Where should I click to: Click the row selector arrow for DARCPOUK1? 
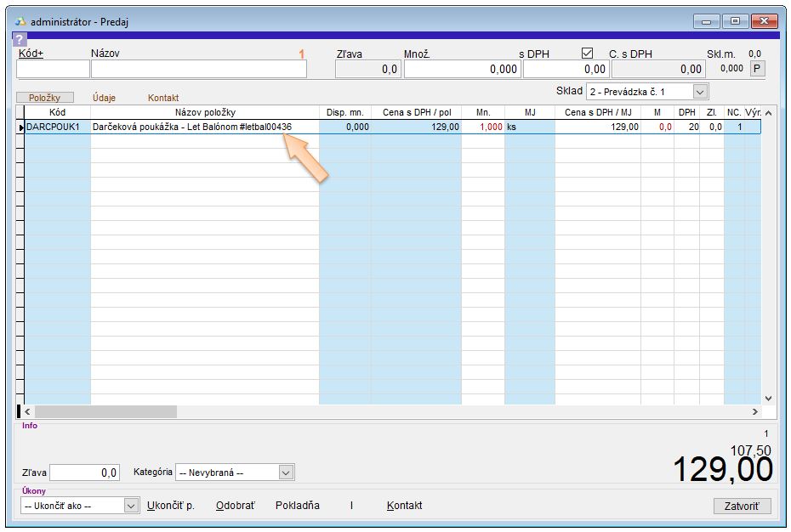point(20,127)
